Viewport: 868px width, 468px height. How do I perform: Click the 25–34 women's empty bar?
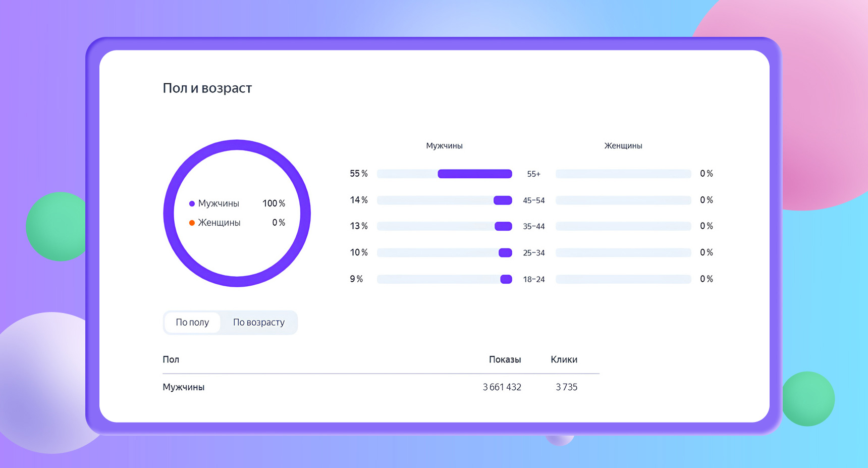[x=623, y=253]
